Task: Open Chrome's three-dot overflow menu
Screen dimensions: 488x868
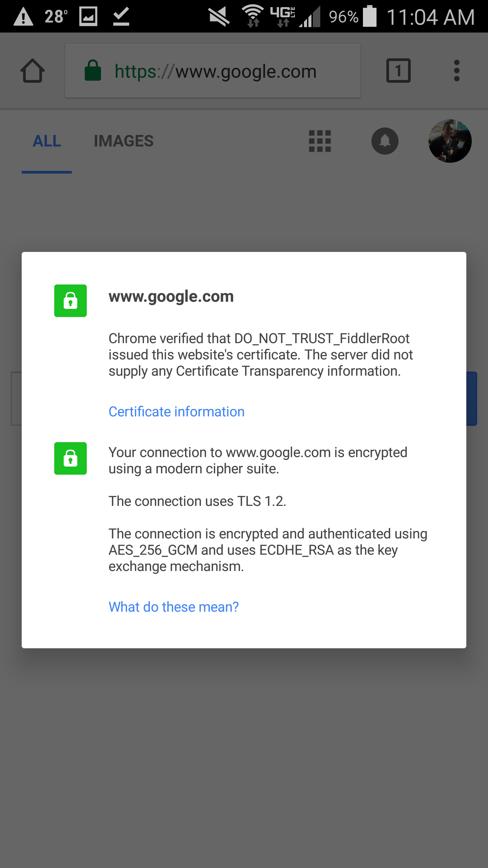Action: (456, 71)
